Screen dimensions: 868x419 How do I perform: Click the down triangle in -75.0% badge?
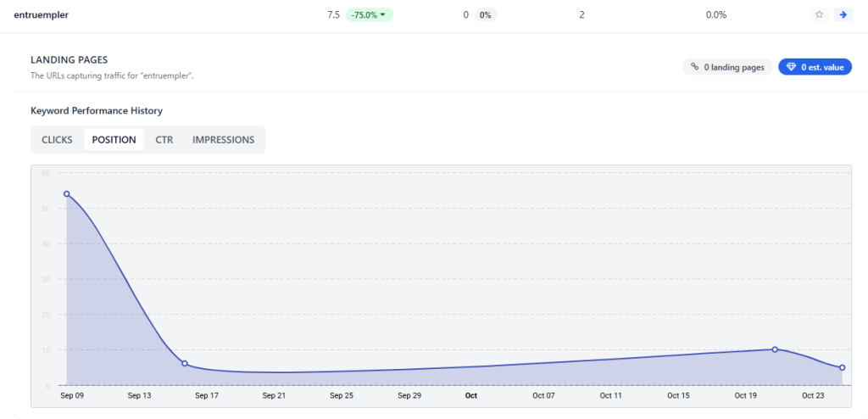pyautogui.click(x=383, y=14)
